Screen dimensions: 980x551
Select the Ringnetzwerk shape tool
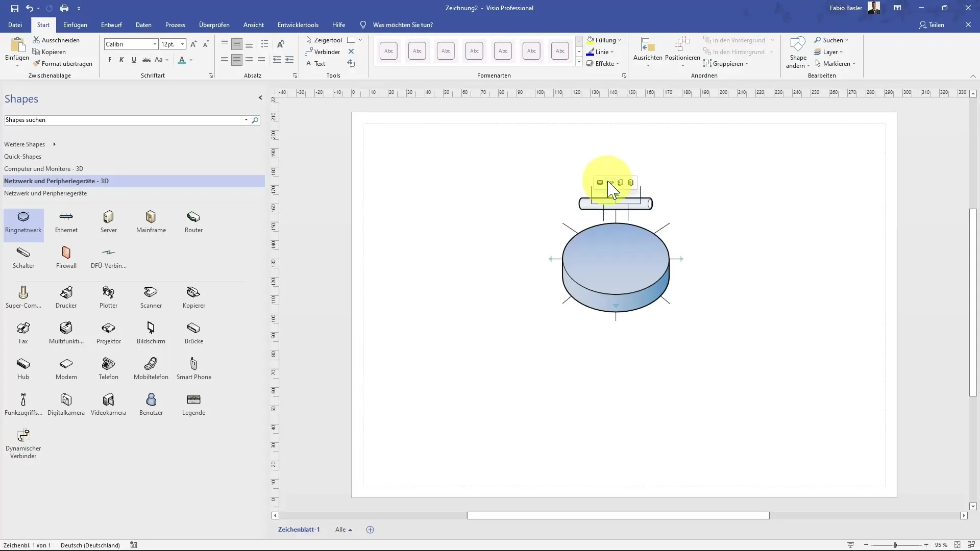coord(23,221)
